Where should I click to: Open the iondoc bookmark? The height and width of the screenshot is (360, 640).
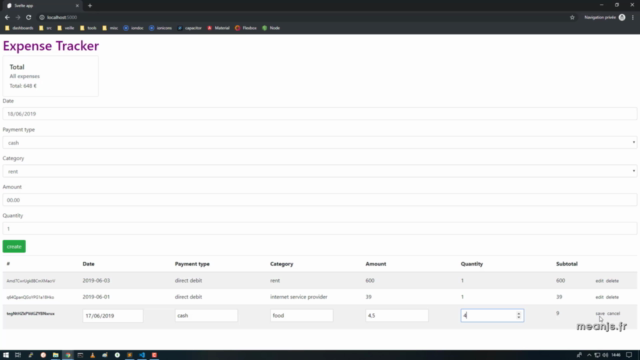[133, 28]
